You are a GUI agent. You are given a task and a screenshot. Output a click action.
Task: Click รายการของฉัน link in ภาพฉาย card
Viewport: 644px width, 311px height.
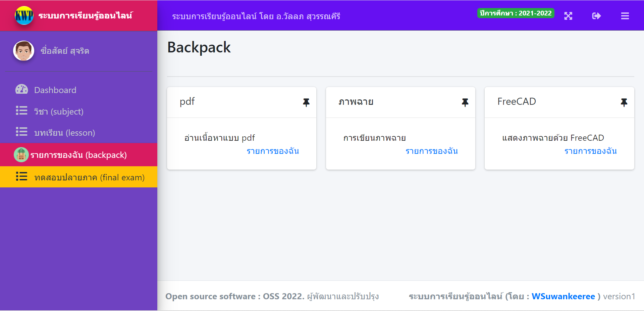click(432, 151)
